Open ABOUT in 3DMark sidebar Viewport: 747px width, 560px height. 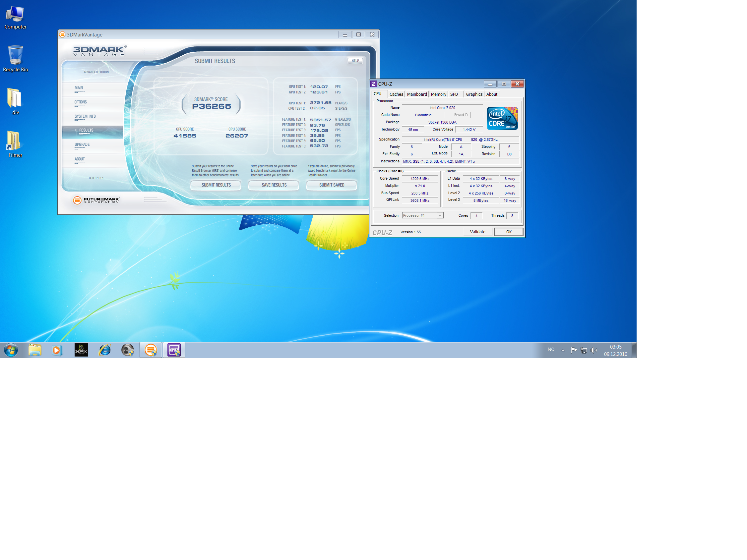pyautogui.click(x=93, y=160)
